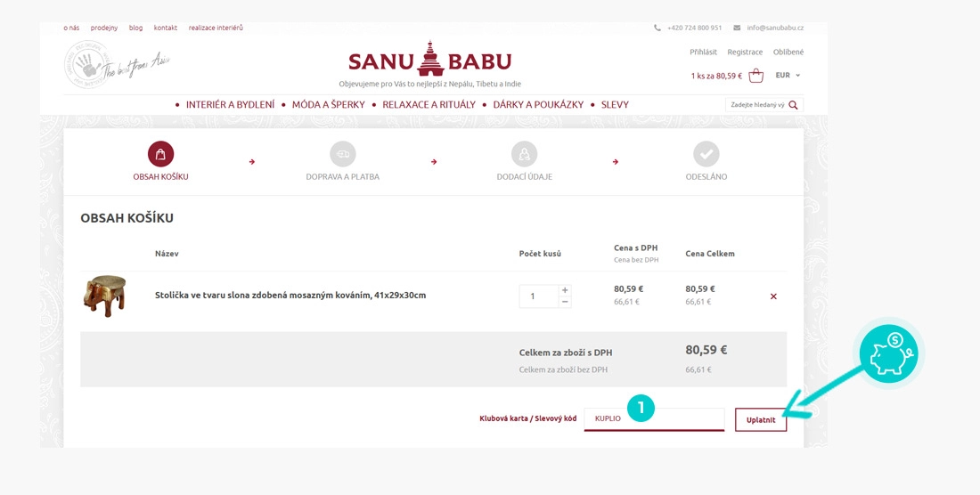This screenshot has width=980, height=495.
Task: Click the phone icon in header
Action: [x=657, y=28]
